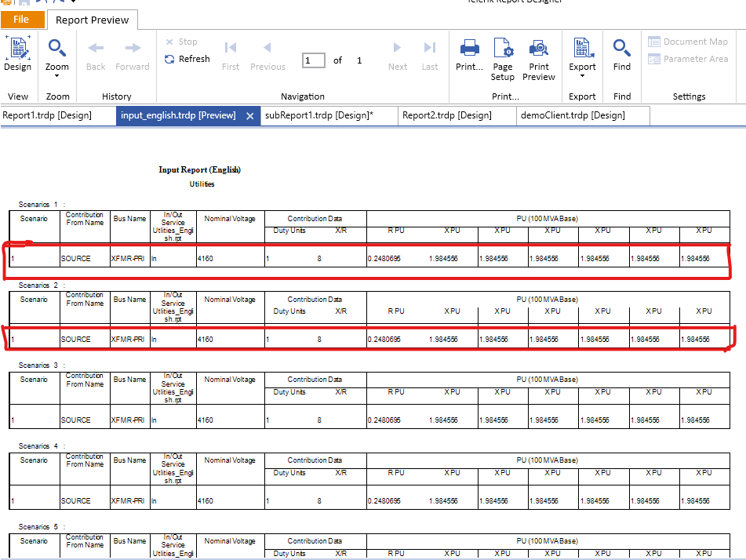Image resolution: width=746 pixels, height=560 pixels.
Task: Open Page Setup dialog
Action: [x=503, y=59]
